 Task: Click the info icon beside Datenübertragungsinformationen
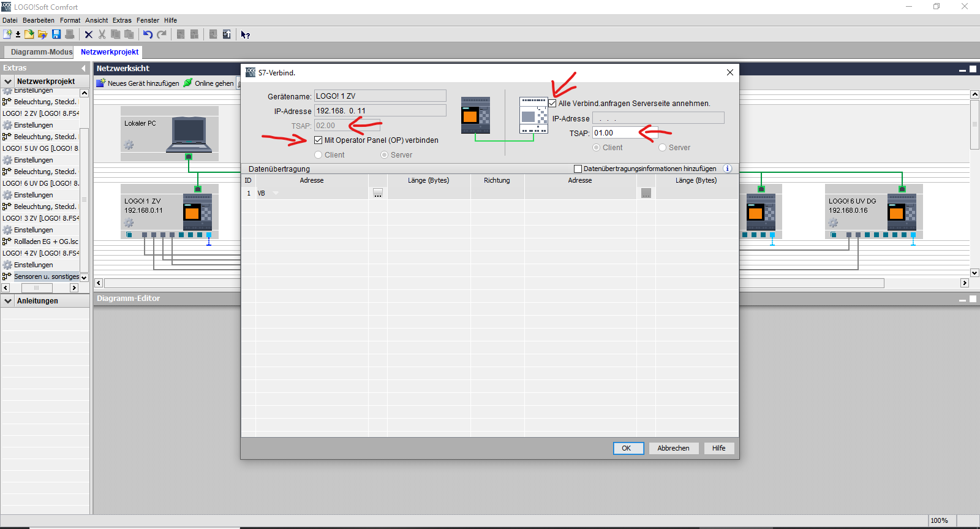pos(728,169)
